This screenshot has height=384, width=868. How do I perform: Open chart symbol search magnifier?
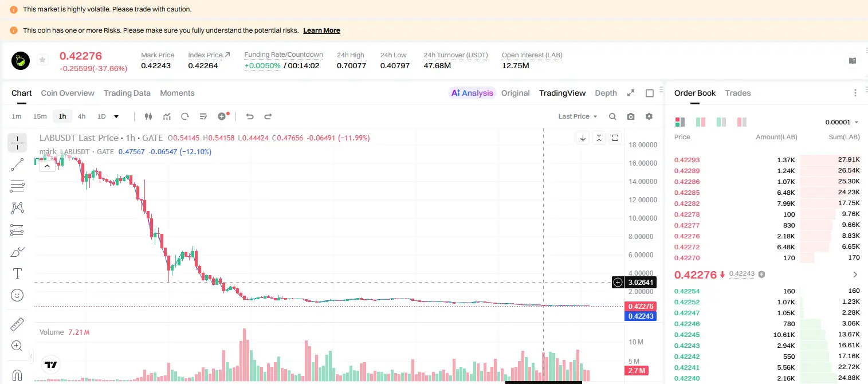pyautogui.click(x=612, y=116)
